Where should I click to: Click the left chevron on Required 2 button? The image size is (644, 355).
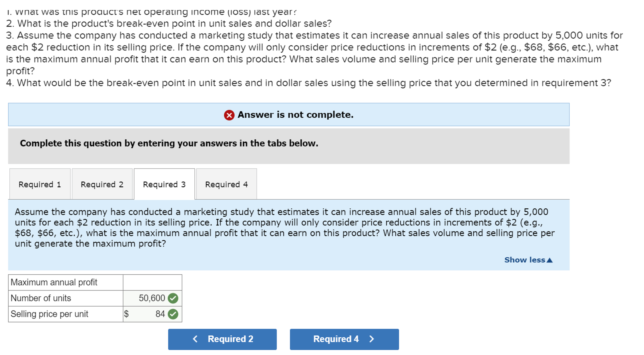click(x=196, y=339)
